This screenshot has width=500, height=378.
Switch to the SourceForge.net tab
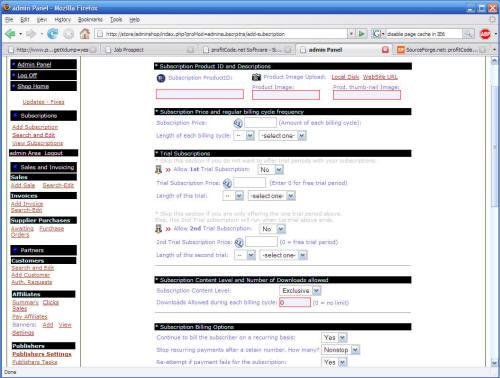pos(442,50)
